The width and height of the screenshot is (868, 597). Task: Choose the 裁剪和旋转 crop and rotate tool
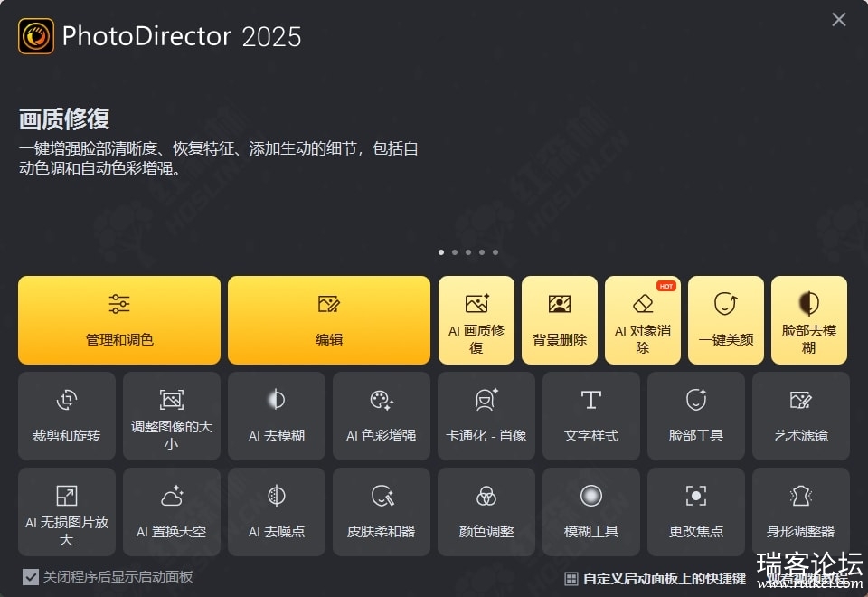tap(66, 416)
